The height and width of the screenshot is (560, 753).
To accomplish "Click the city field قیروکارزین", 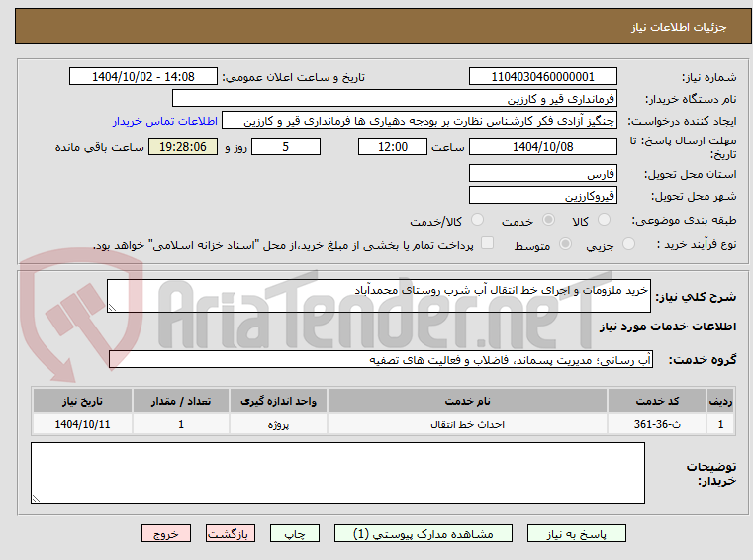I will pos(542,196).
